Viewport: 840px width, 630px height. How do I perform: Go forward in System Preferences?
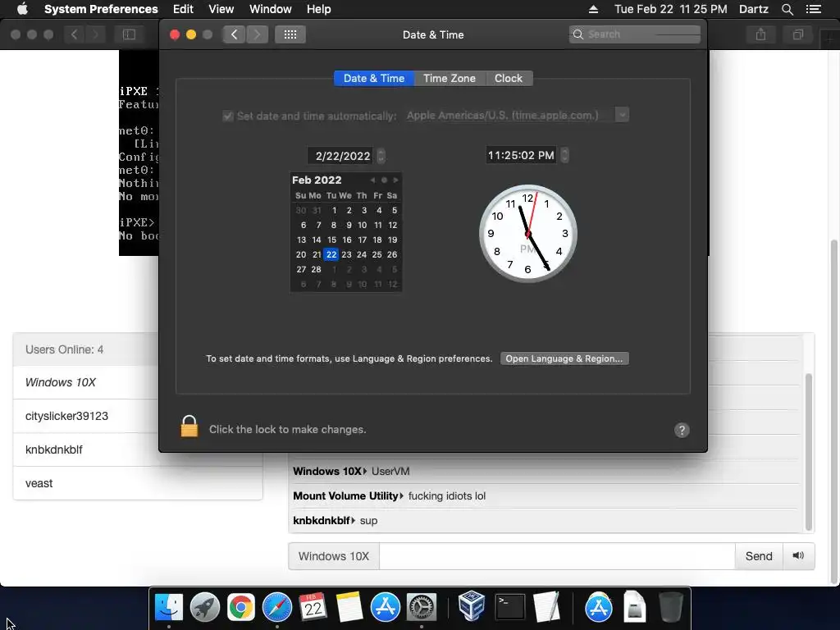pyautogui.click(x=257, y=34)
